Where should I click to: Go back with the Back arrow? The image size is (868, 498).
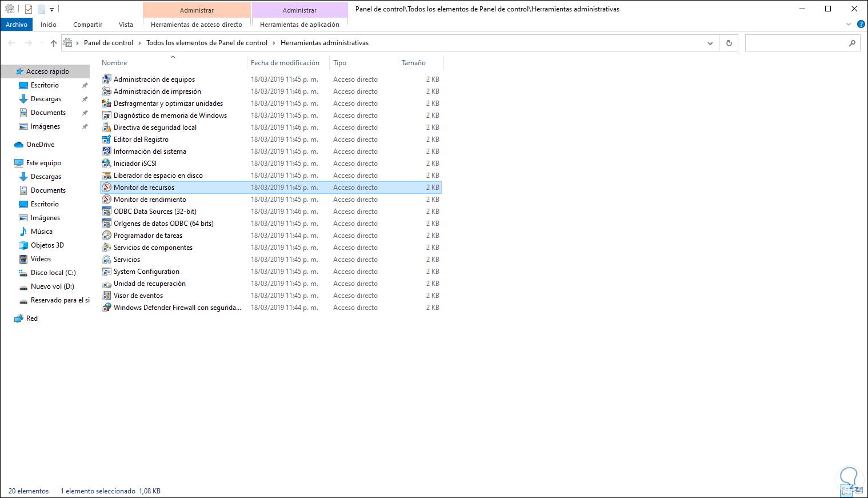pos(11,43)
